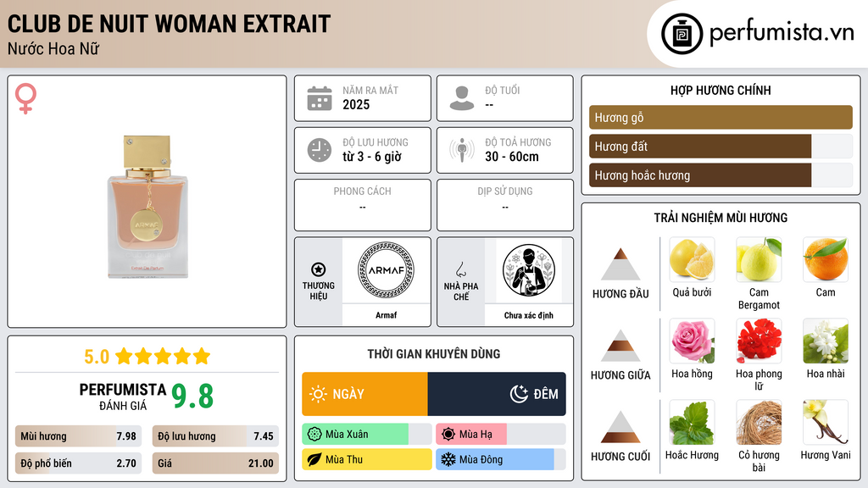Click the perfumista.vn site name
This screenshot has height=488, width=868.
pos(782,33)
